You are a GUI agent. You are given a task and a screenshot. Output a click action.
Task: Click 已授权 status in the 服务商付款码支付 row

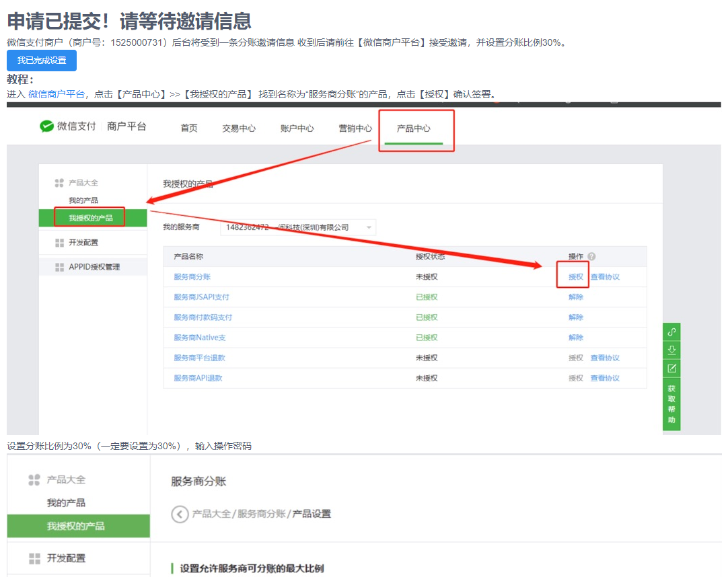(x=427, y=317)
